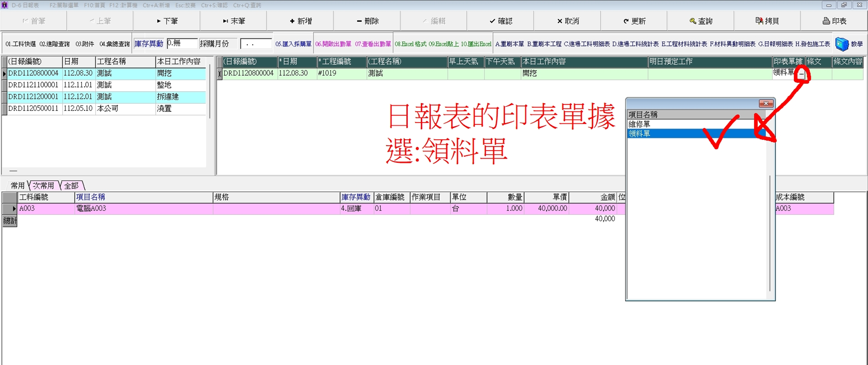Screen dimensions: 868x365
Task: Click the 成本編號 column header
Action: click(x=804, y=197)
